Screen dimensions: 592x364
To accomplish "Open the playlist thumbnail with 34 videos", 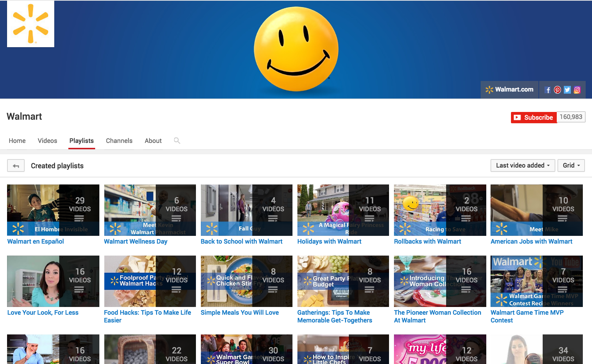I will pyautogui.click(x=537, y=349).
